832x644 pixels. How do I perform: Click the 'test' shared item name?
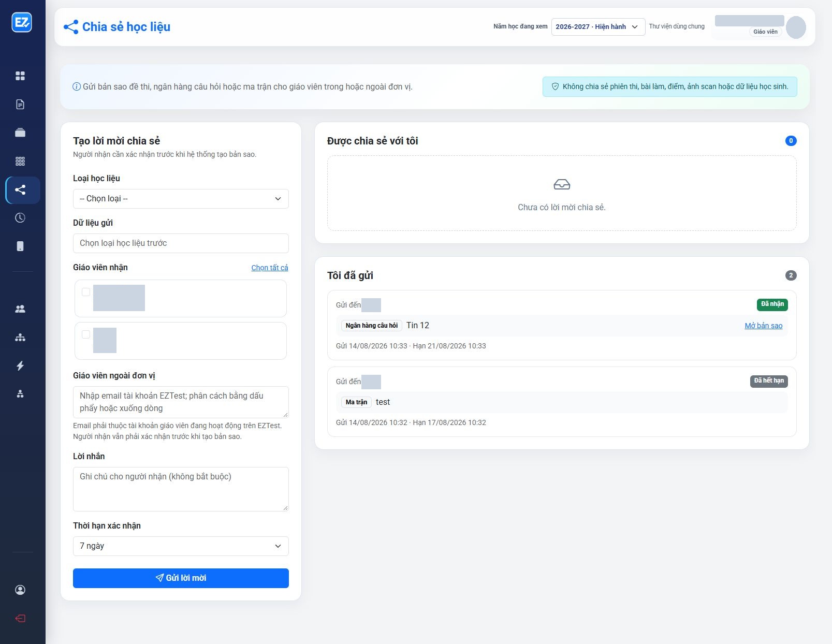(x=383, y=402)
